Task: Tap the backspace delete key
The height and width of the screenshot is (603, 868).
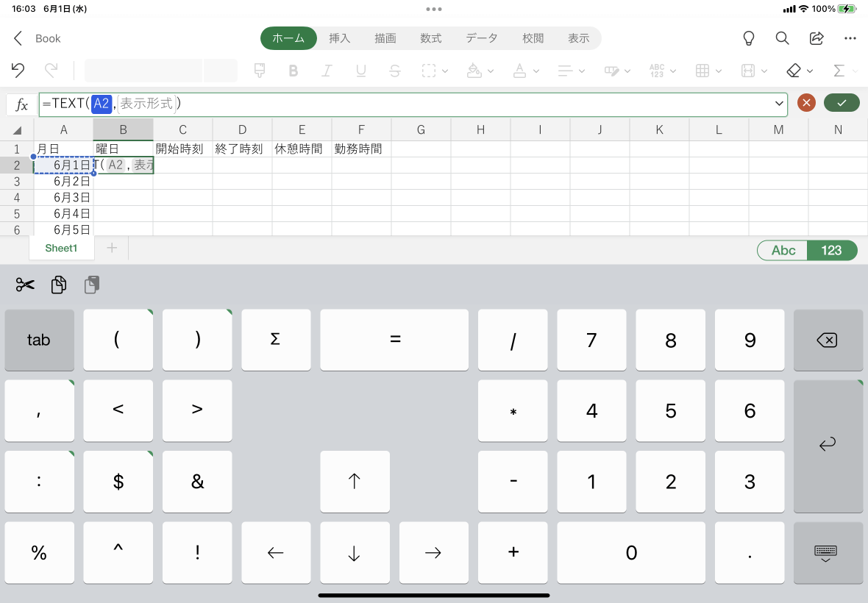Action: pyautogui.click(x=828, y=340)
